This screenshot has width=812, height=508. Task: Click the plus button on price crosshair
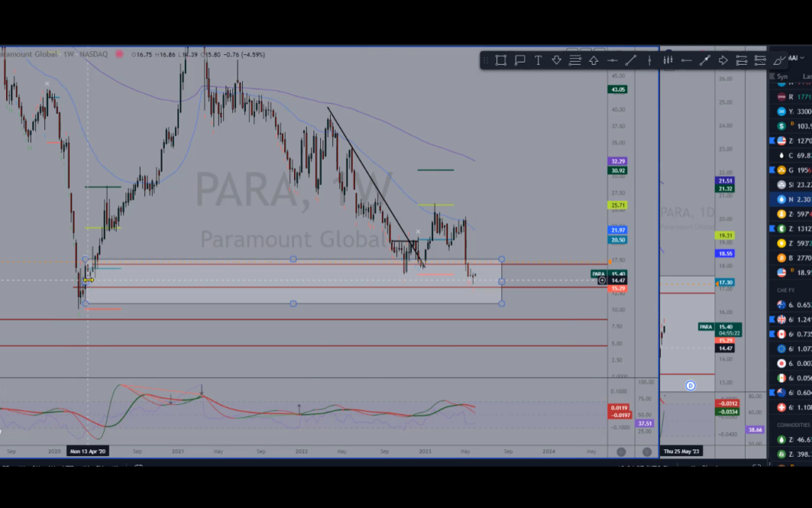coord(601,281)
